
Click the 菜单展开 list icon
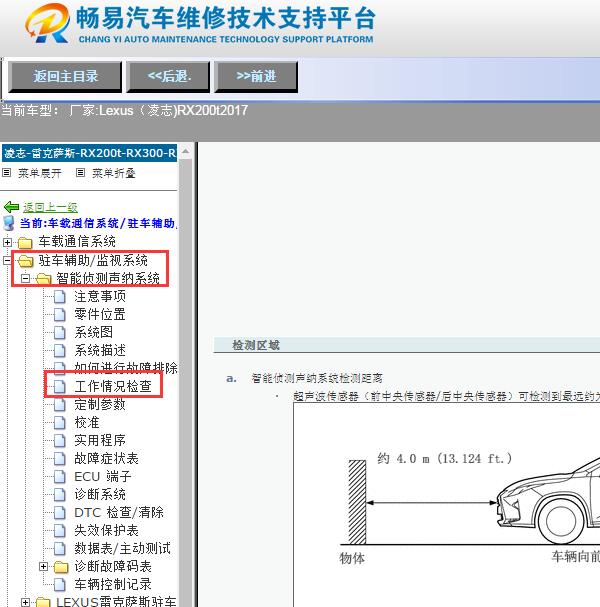(7, 173)
